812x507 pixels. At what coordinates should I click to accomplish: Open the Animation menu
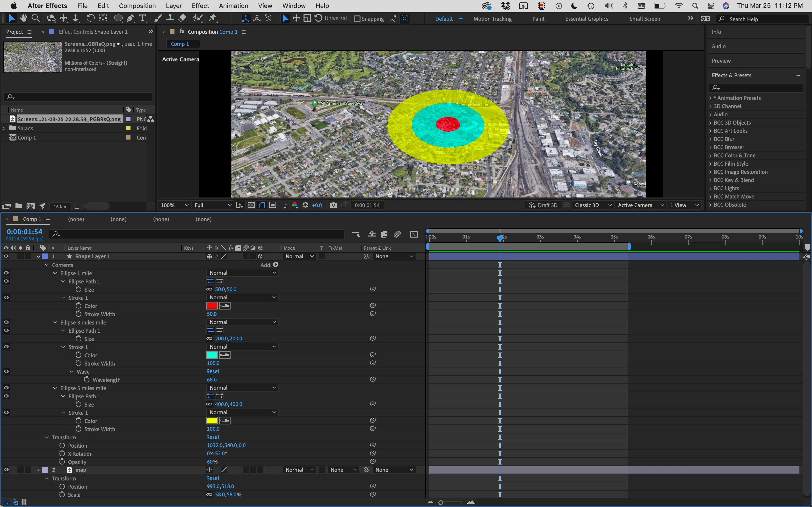[x=233, y=6]
